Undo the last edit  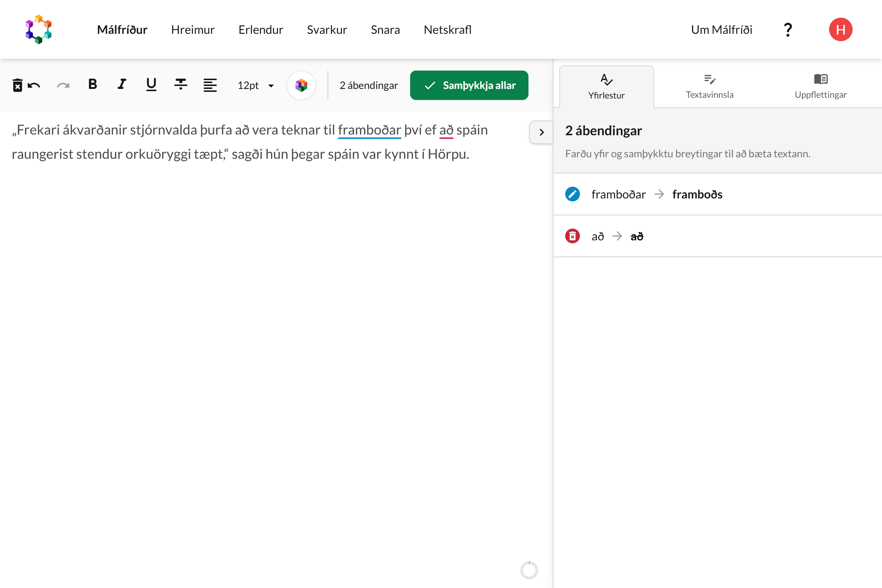[x=35, y=86]
